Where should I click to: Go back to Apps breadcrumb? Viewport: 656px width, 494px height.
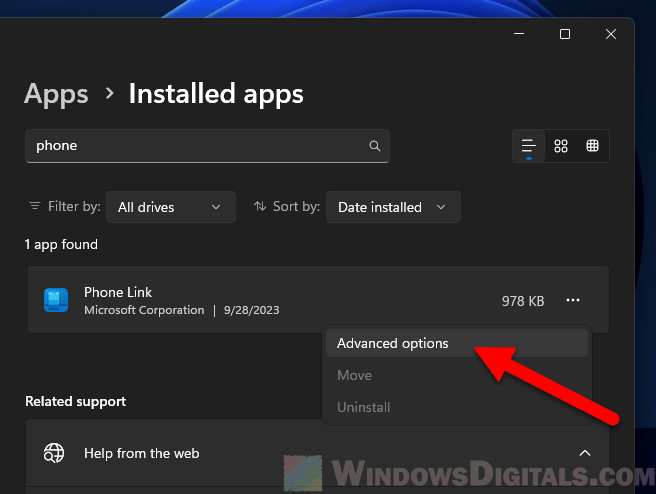[x=56, y=94]
